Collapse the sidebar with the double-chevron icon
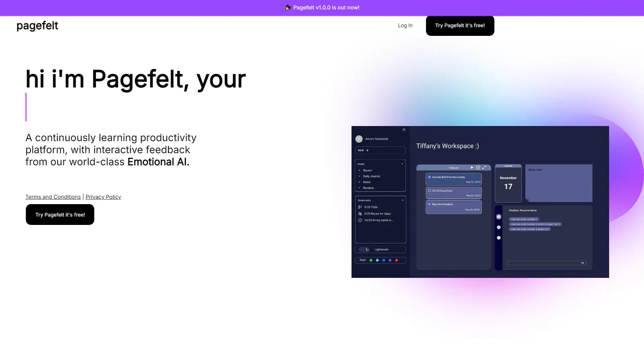644x362 pixels. click(404, 130)
